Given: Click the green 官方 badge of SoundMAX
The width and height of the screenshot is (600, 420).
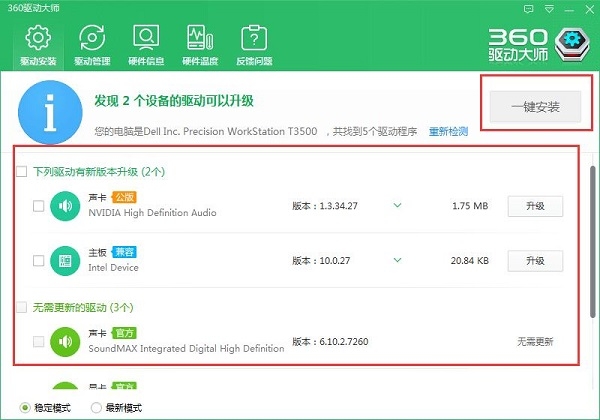Looking at the screenshot, I should [124, 333].
